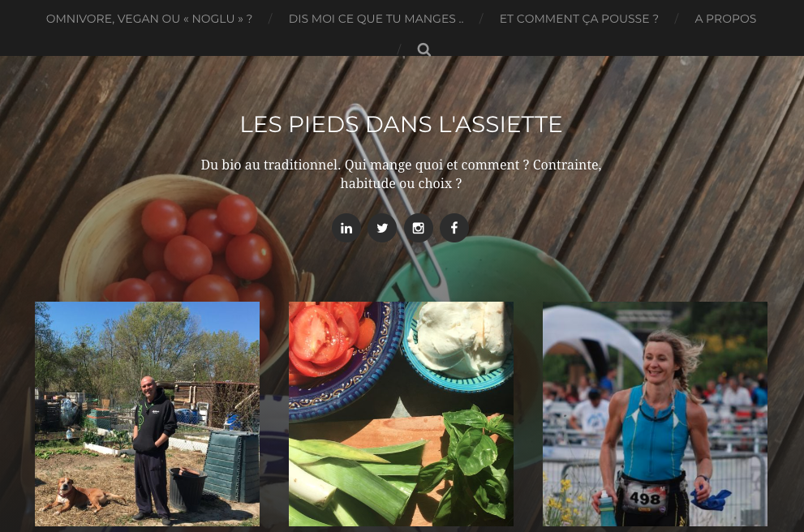Go to the 'A propos' page
Viewport: 804px width, 532px height.
tap(725, 19)
